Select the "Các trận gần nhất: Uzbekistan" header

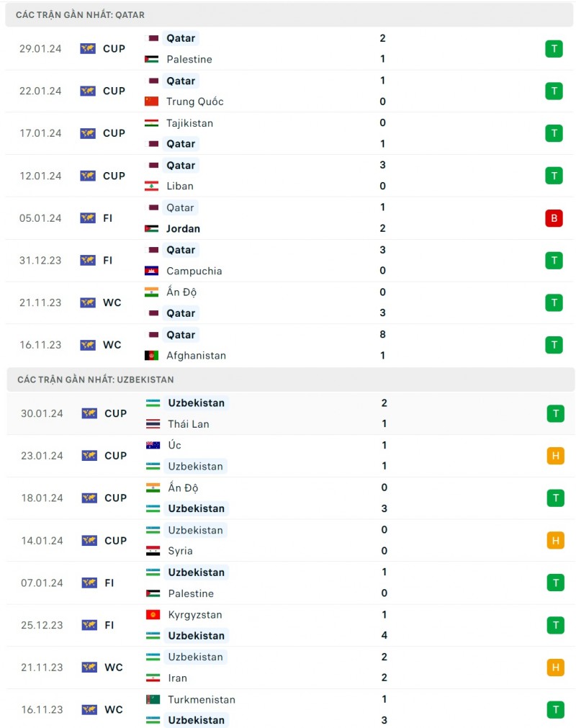[96, 379]
